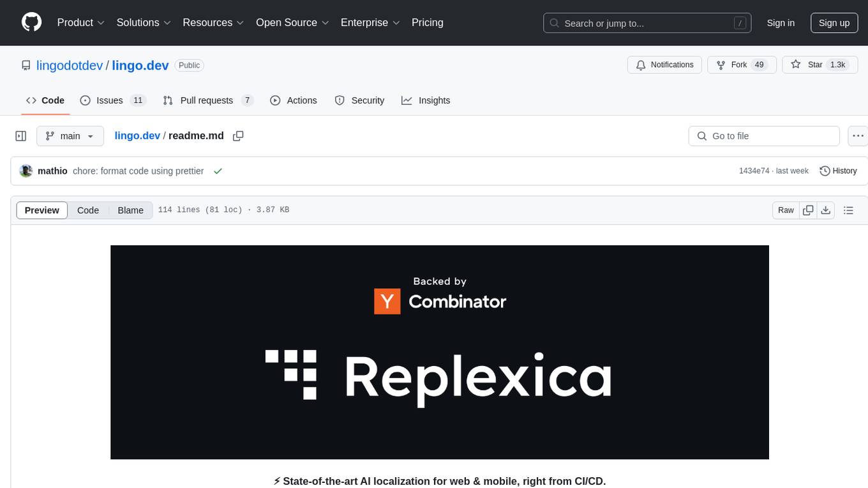
Task: Click the Issues count badge 11
Action: (x=138, y=100)
